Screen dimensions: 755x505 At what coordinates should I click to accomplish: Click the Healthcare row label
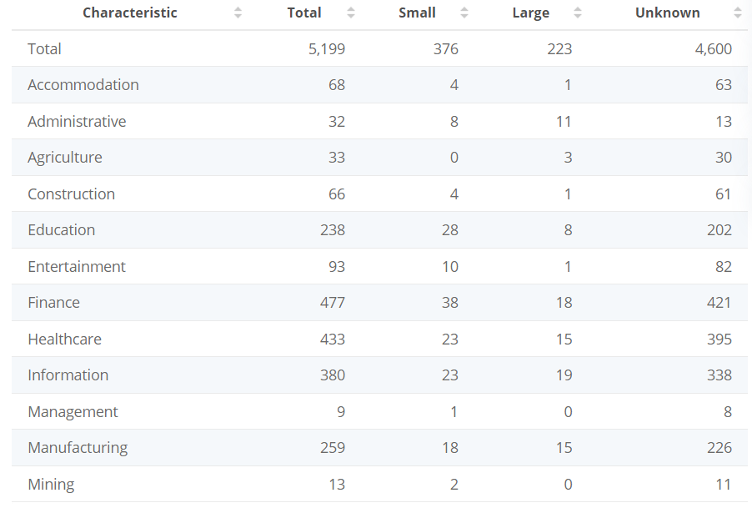coord(65,339)
